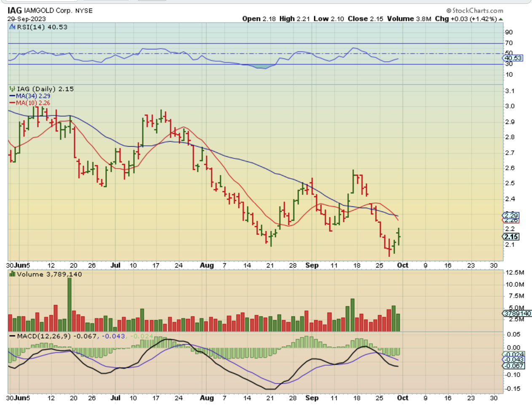This screenshot has height=407, width=532.
Task: Click the Oct label on bottom date axis
Action: point(403,398)
